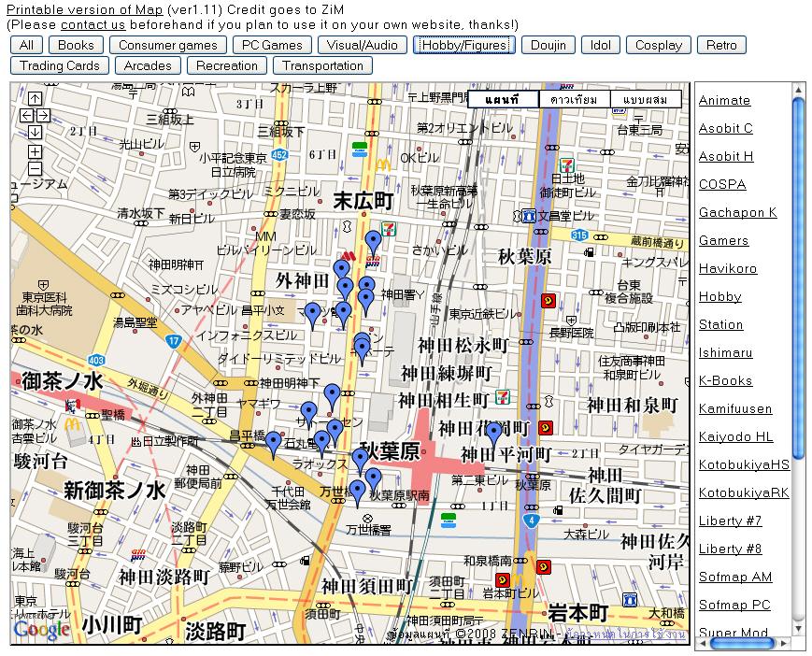Select Sofmap AM in the shop list
The image size is (812, 656).
[735, 577]
